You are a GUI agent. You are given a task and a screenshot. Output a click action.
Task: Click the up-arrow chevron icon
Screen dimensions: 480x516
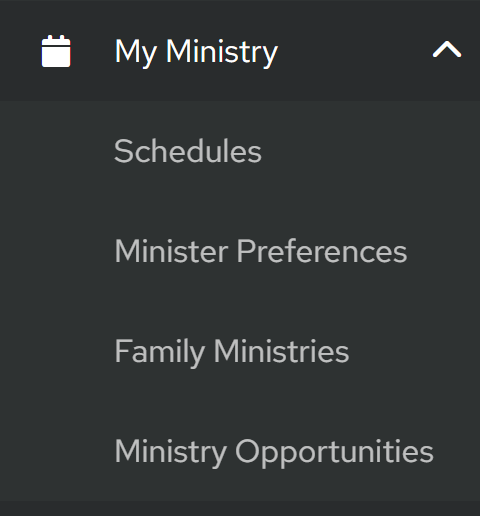click(447, 49)
